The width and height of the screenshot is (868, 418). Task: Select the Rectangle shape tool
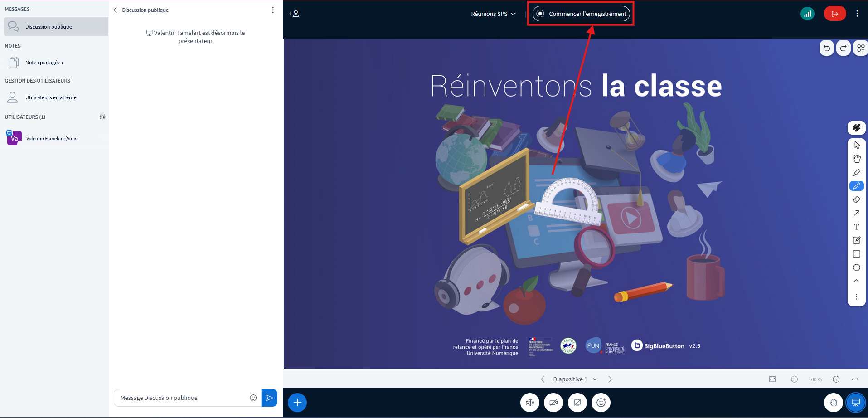[856, 254]
